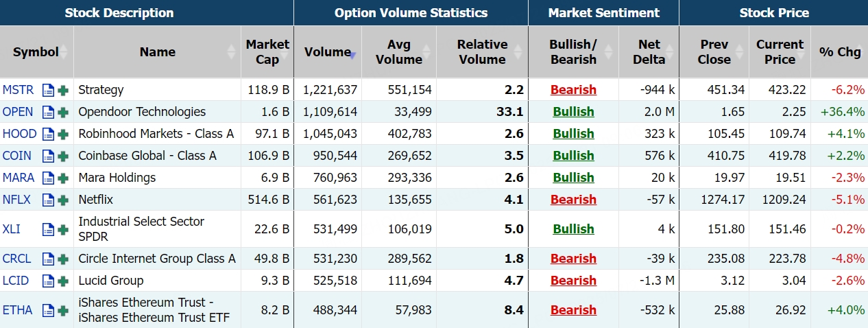Open the document icon for MARA

coord(48,178)
